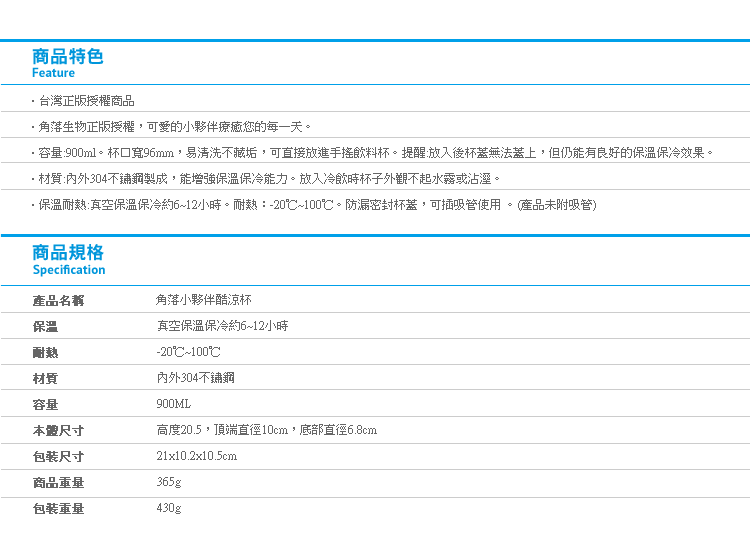Click the 包裝尺寸 row label

58,457
